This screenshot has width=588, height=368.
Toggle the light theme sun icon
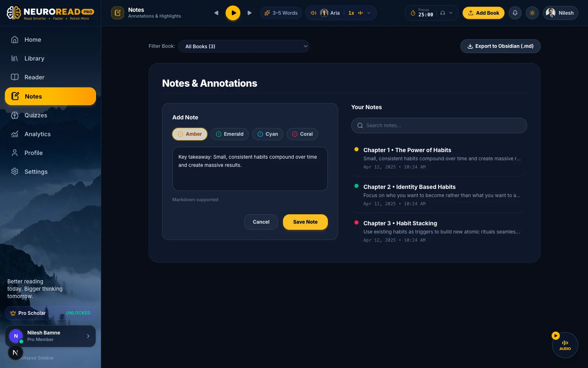(x=532, y=13)
